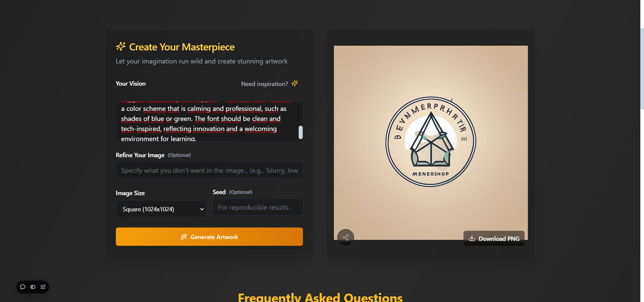Click the Download PNG button
The image size is (644, 302).
click(494, 239)
